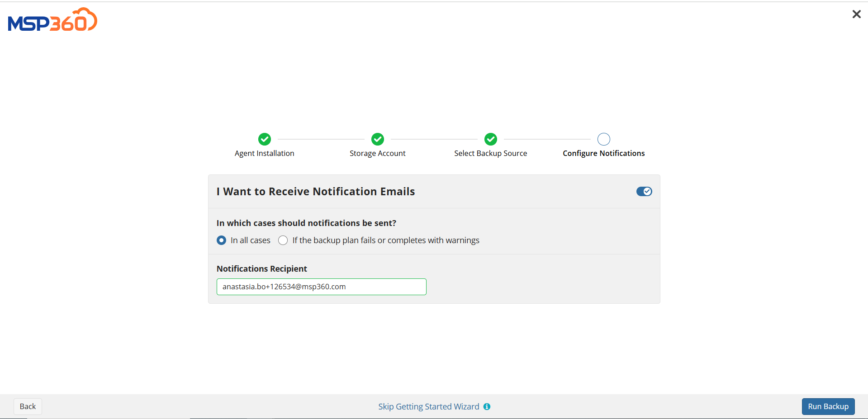This screenshot has height=419, width=868.
Task: Disable the notification emails toggle
Action: [644, 191]
